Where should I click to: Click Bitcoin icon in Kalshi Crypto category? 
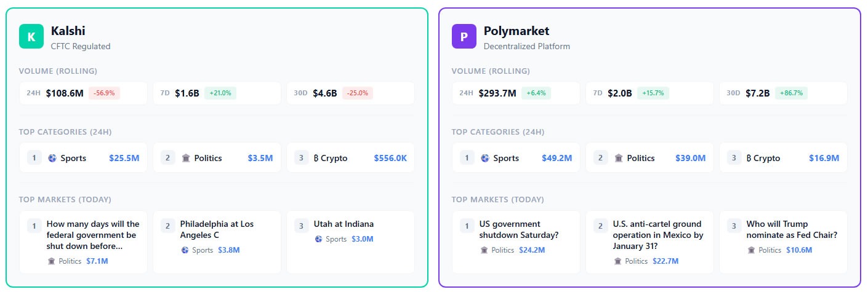tap(318, 158)
